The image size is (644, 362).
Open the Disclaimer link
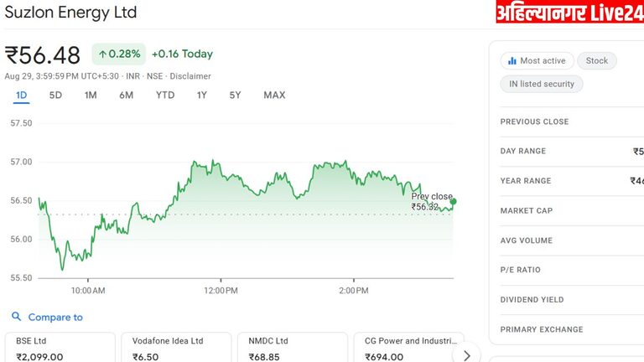[190, 76]
